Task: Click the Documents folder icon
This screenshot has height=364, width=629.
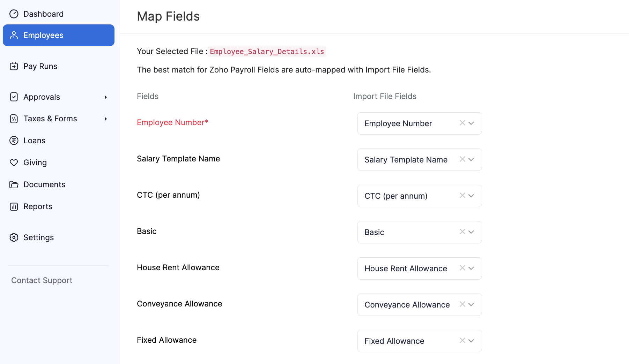Action: coord(14,184)
